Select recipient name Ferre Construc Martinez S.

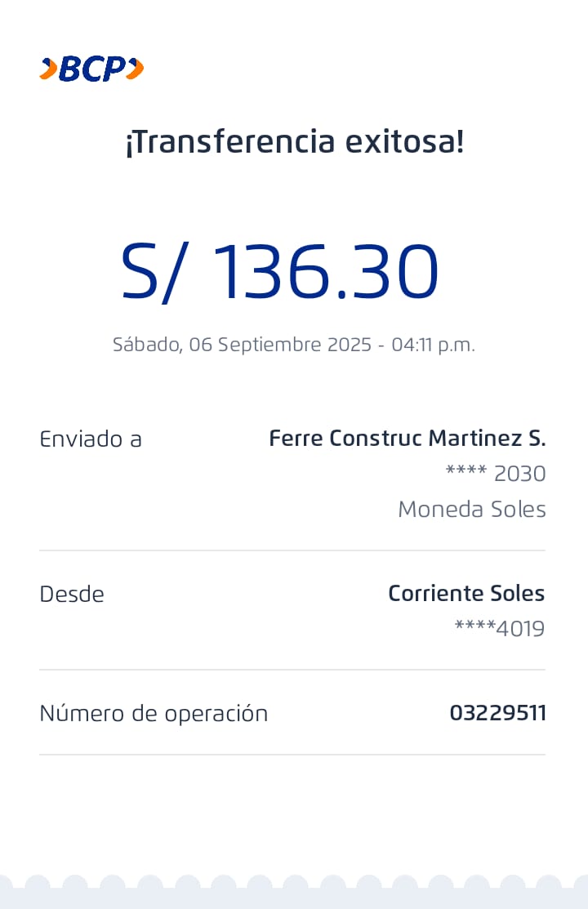pos(407,439)
